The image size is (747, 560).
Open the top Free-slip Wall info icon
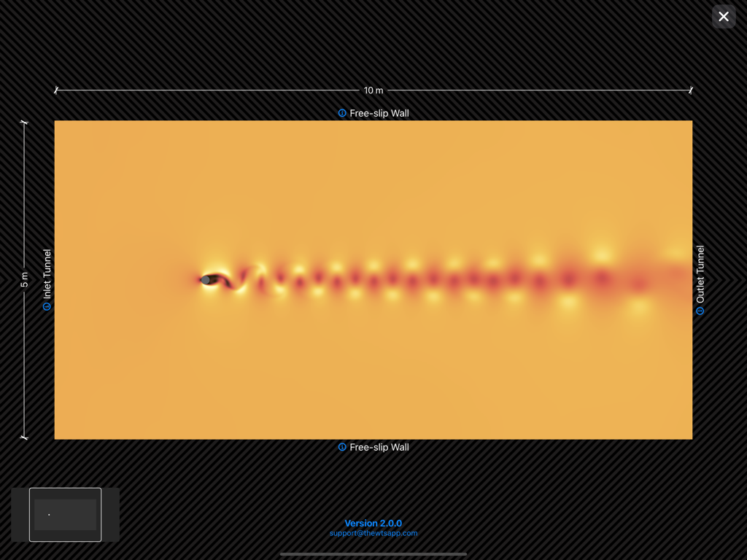click(x=342, y=113)
